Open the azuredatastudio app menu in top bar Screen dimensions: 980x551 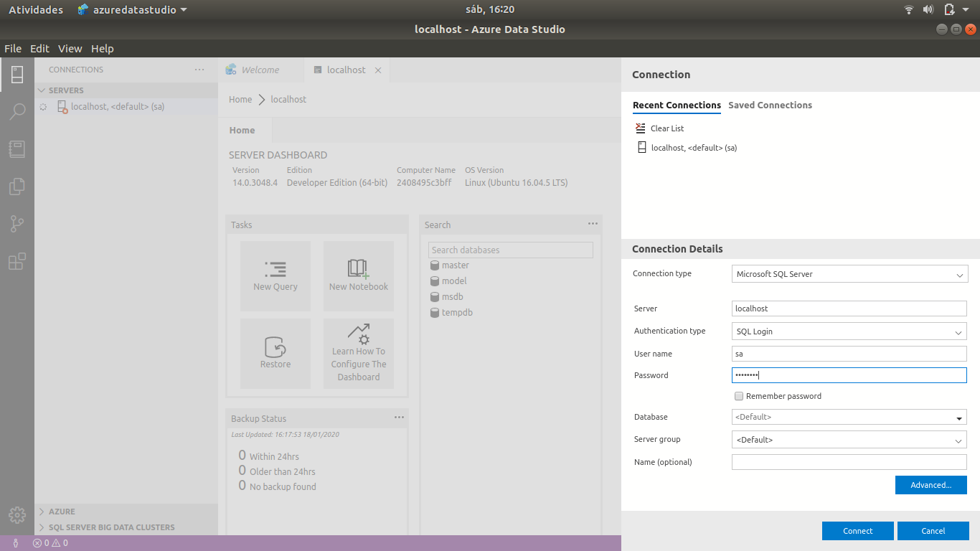click(133, 10)
